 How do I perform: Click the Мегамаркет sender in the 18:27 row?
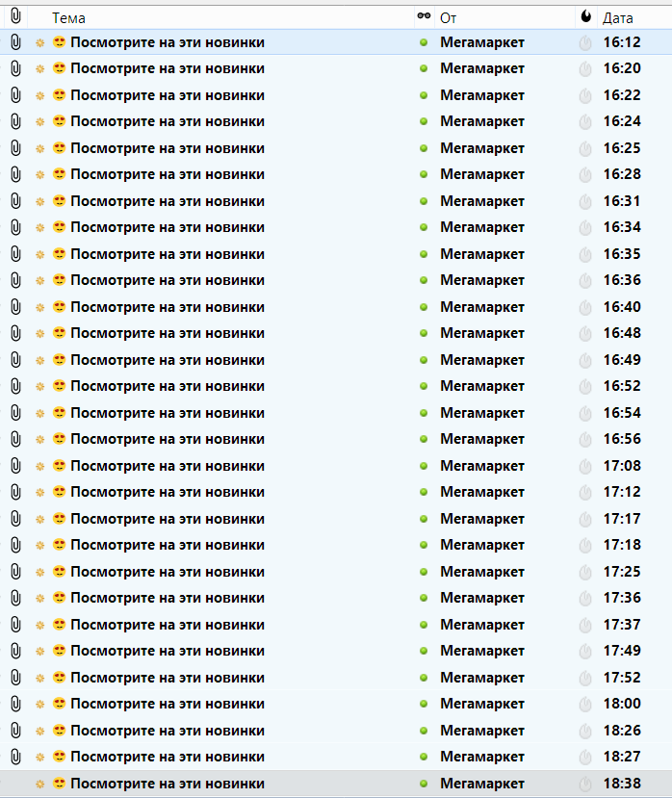pyautogui.click(x=482, y=757)
